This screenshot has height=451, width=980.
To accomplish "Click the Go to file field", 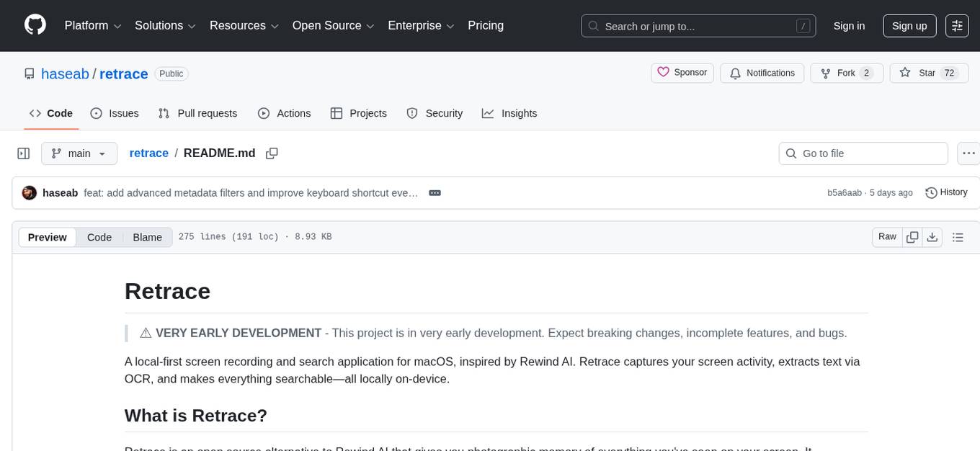I will coord(863,153).
